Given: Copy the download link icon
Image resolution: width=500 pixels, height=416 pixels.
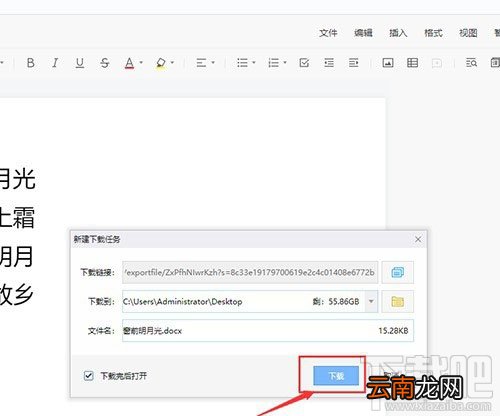Looking at the screenshot, I should [x=398, y=272].
